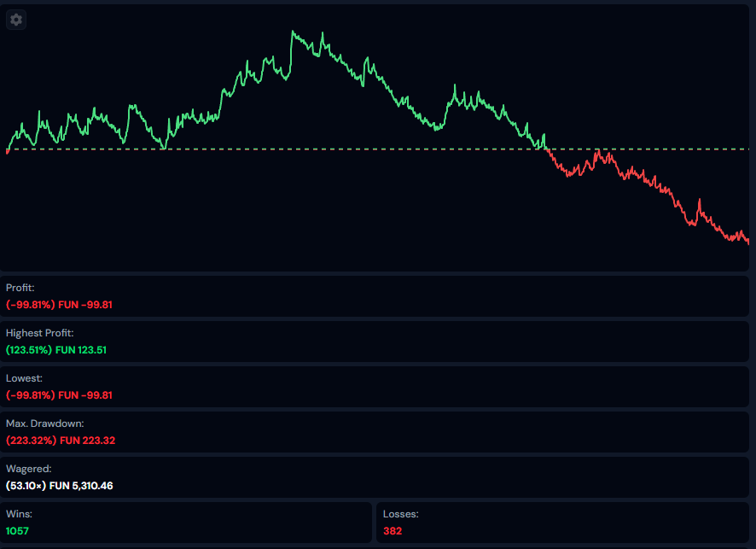Image resolution: width=756 pixels, height=549 pixels.
Task: Click the red value under the Lowest label
Action: coord(59,394)
